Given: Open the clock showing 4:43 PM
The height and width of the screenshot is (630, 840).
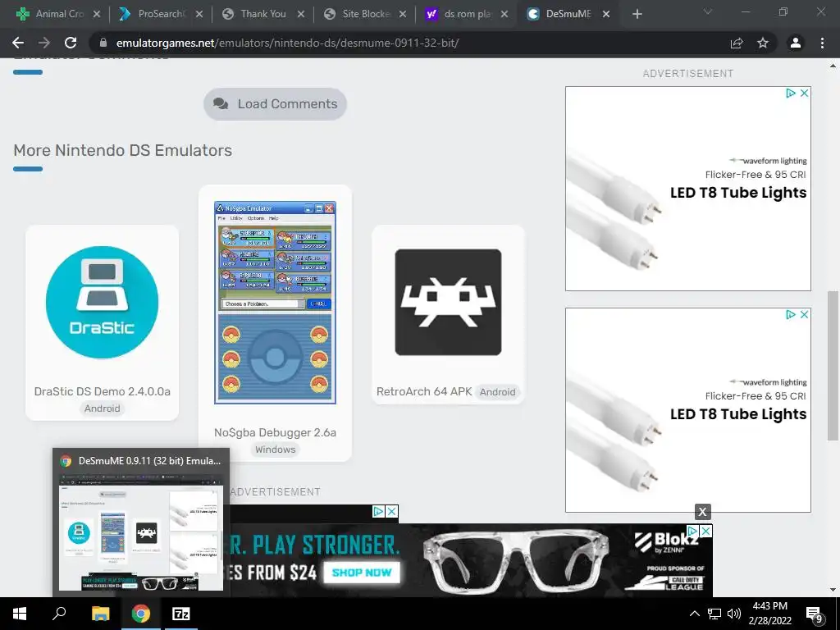Looking at the screenshot, I should coord(769,614).
